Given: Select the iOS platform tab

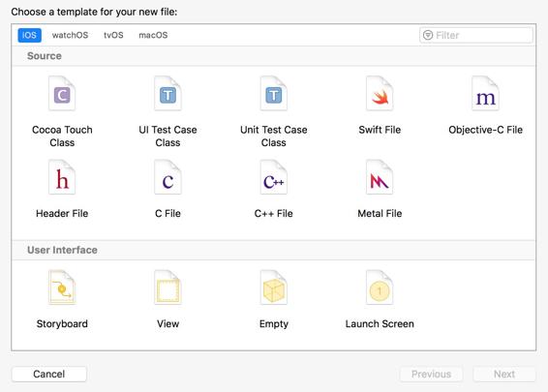Looking at the screenshot, I should [30, 35].
